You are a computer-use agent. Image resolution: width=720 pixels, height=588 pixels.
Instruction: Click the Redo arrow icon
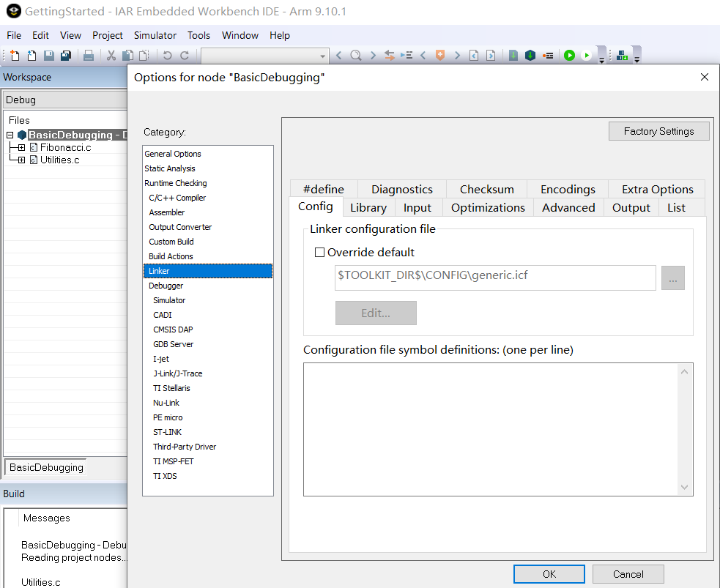point(185,56)
